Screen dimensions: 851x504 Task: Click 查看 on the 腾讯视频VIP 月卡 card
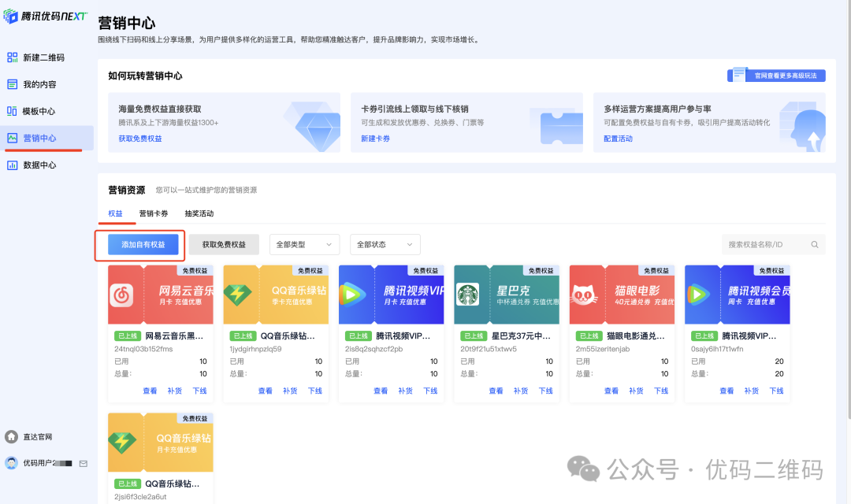coord(381,391)
